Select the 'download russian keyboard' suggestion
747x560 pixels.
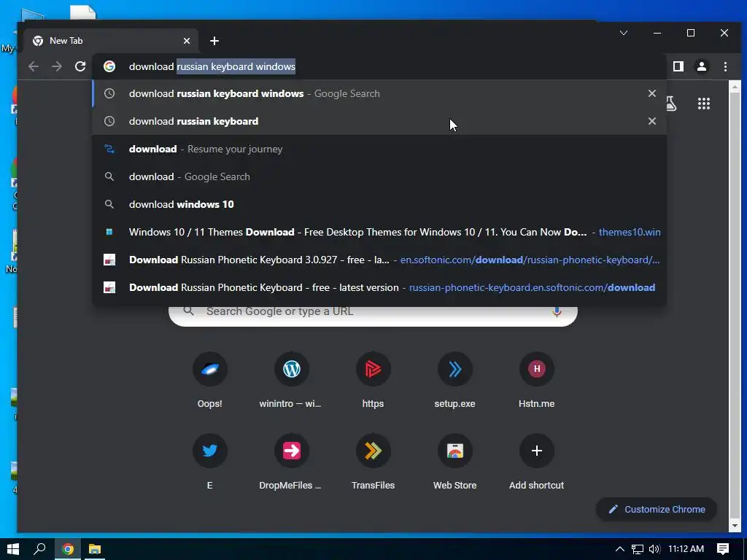379,121
